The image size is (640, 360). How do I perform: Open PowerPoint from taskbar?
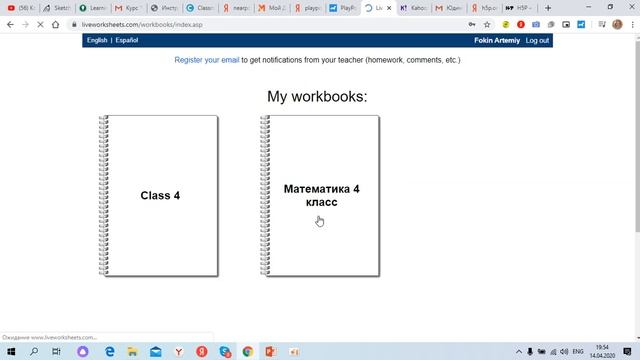tap(270, 351)
